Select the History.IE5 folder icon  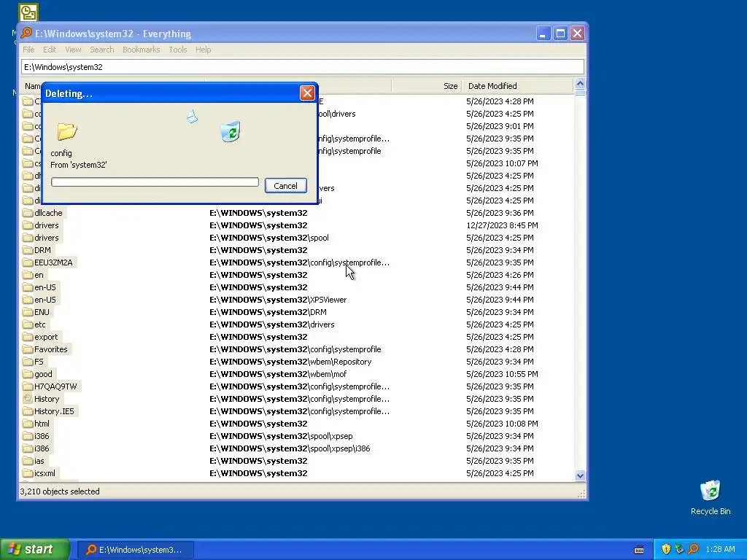point(28,411)
